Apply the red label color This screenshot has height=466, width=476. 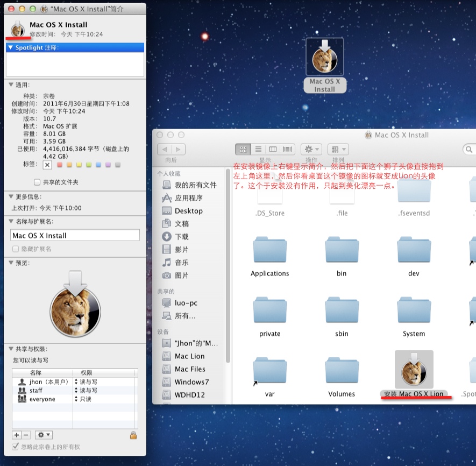click(60, 165)
